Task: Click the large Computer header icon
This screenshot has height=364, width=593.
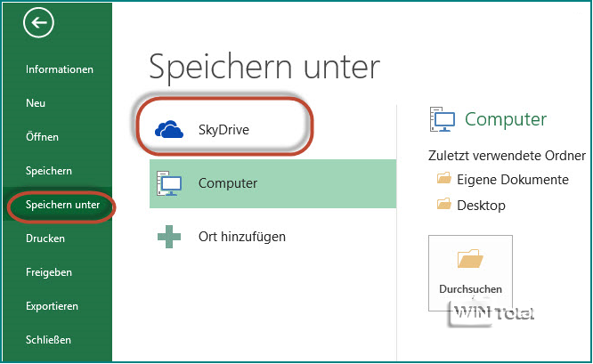Action: click(443, 119)
